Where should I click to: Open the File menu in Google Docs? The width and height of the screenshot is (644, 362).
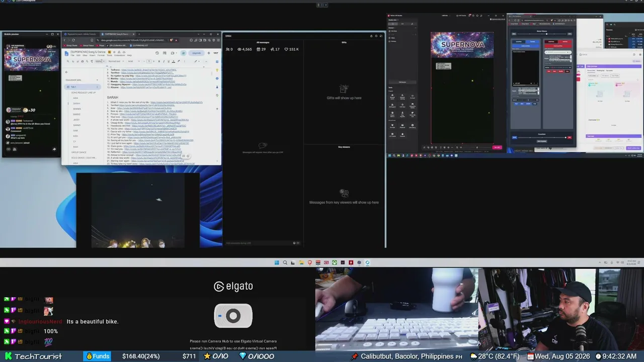click(x=72, y=55)
